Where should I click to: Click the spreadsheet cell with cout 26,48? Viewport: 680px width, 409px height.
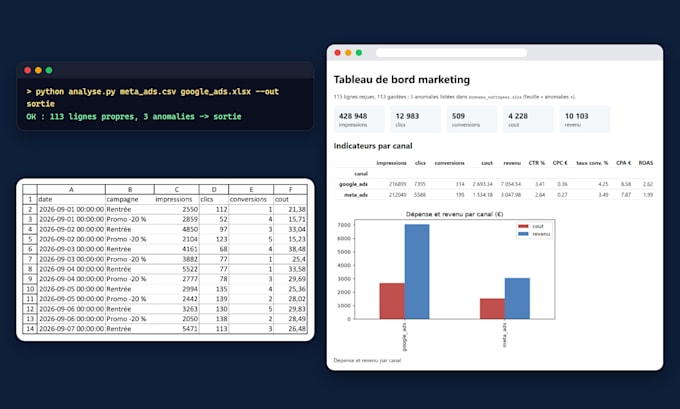tap(290, 329)
